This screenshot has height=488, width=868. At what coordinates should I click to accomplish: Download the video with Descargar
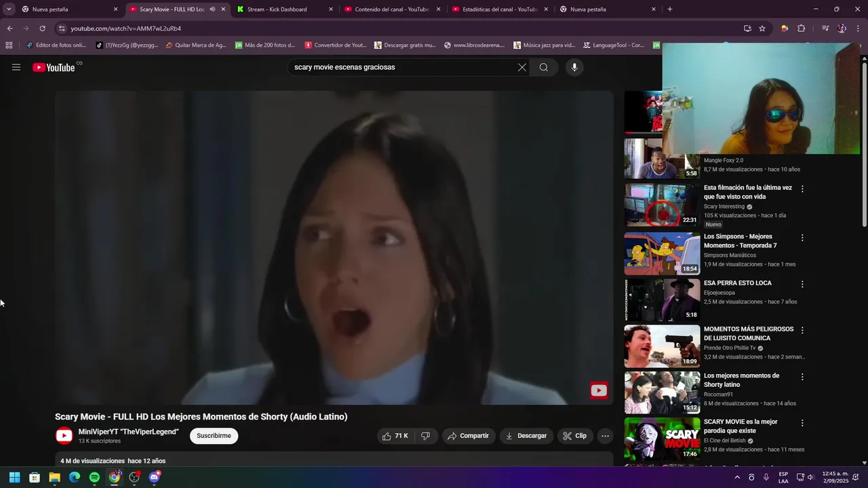click(526, 436)
